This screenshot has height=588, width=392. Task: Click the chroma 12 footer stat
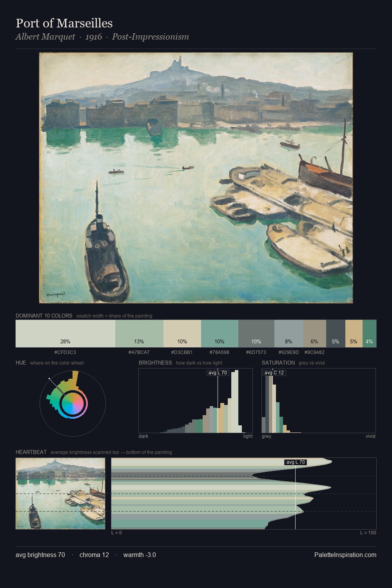(x=94, y=555)
